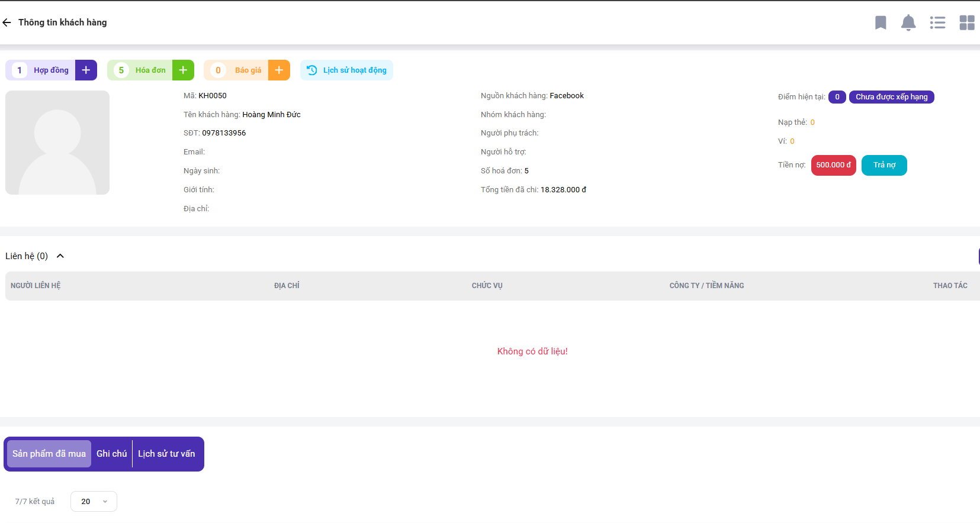Open the page size dropdown showing 20
The image size is (980, 523).
(94, 501)
